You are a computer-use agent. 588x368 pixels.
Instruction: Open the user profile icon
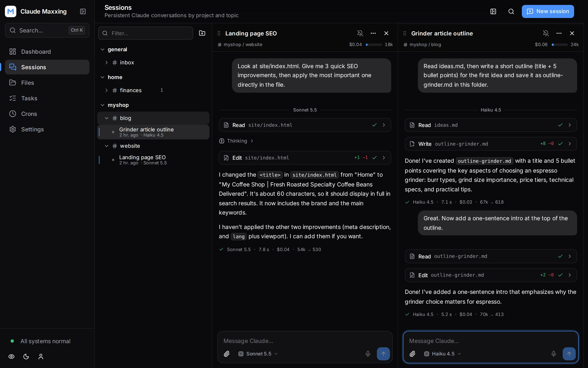[x=41, y=357]
